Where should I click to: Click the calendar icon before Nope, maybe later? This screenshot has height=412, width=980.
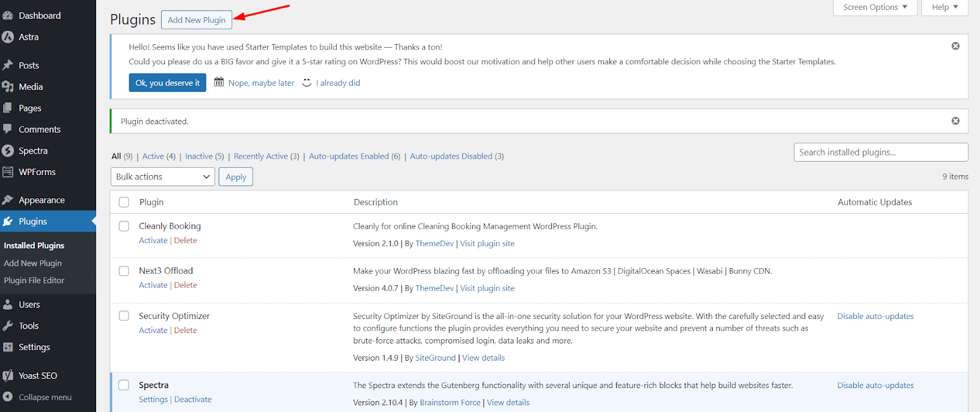pos(219,82)
